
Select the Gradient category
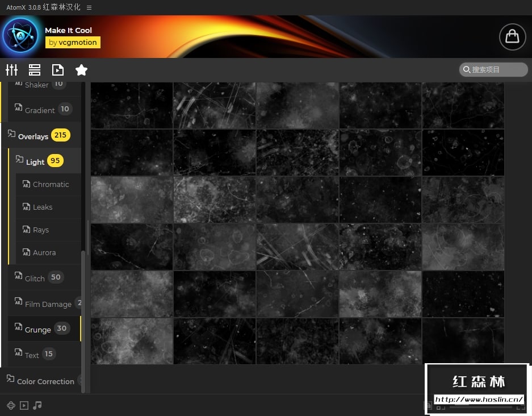pyautogui.click(x=44, y=109)
